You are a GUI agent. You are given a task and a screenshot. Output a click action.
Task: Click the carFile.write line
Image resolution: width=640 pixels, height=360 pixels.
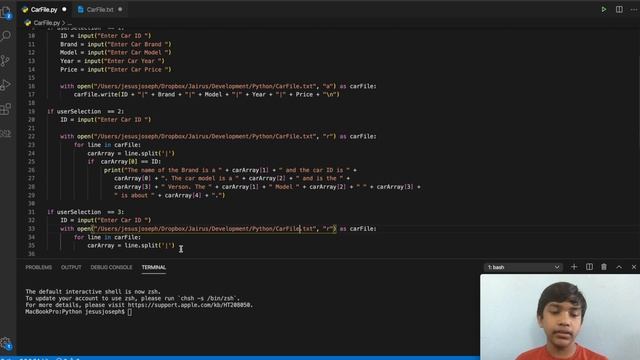(206, 94)
